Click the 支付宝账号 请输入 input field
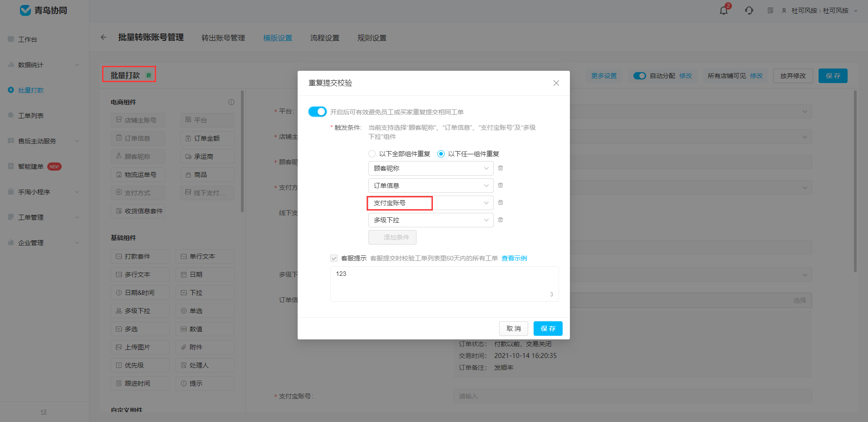The image size is (868, 422). 632,396
